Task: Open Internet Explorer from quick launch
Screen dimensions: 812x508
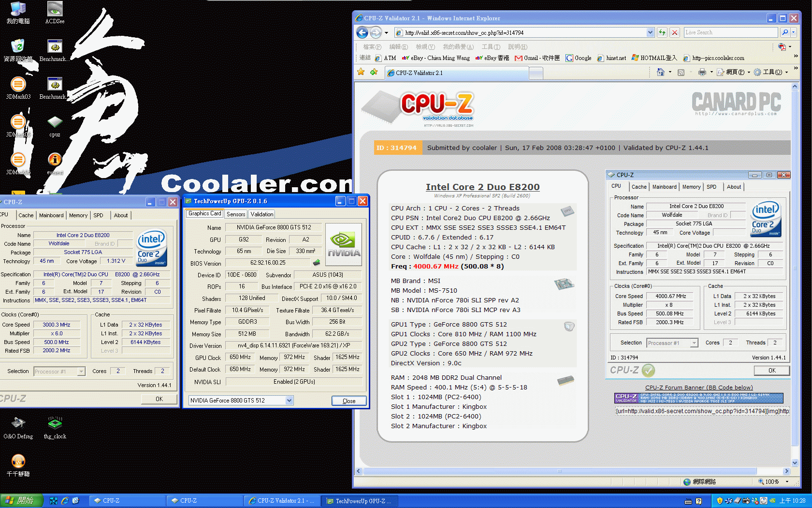Action: 65,501
